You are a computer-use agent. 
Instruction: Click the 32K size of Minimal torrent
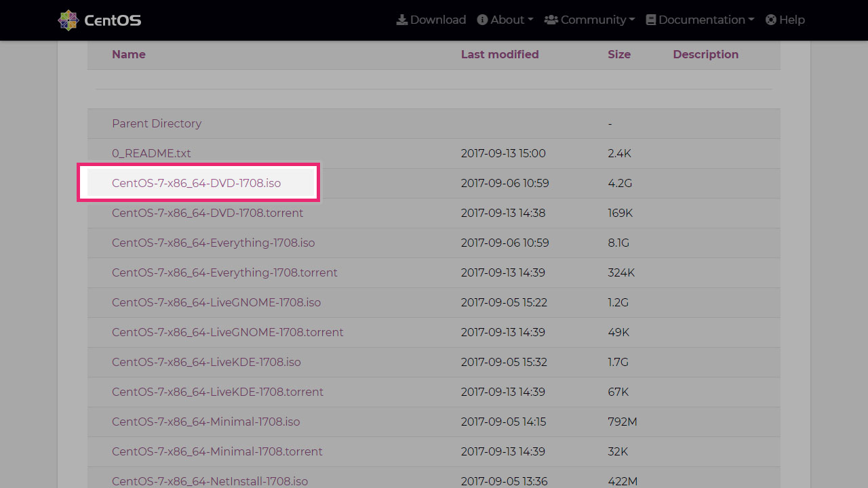coord(618,451)
